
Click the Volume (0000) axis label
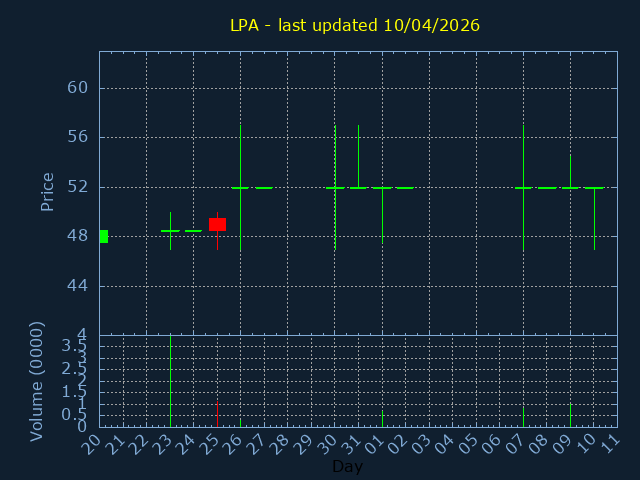37,381
